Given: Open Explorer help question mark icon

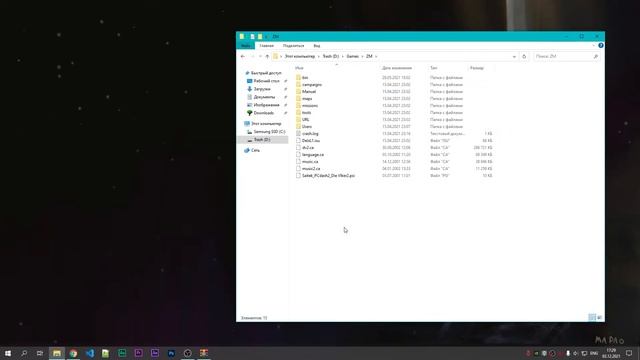Looking at the screenshot, I should pos(601,45).
